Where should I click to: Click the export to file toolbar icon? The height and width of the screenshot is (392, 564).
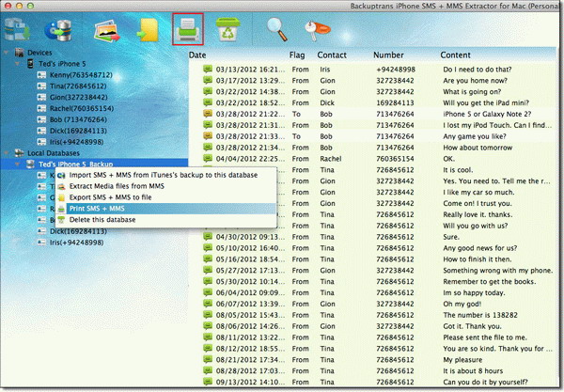148,30
